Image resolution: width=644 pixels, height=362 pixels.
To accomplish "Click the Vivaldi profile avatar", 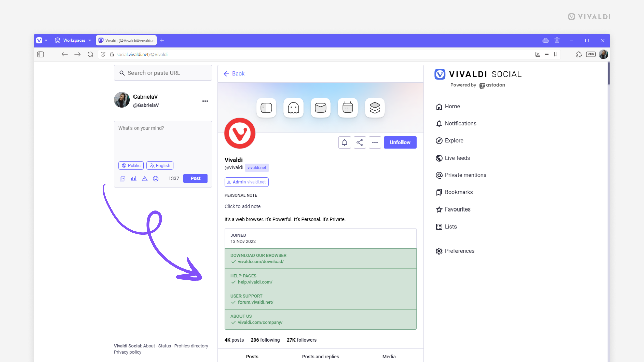I will 240,133.
